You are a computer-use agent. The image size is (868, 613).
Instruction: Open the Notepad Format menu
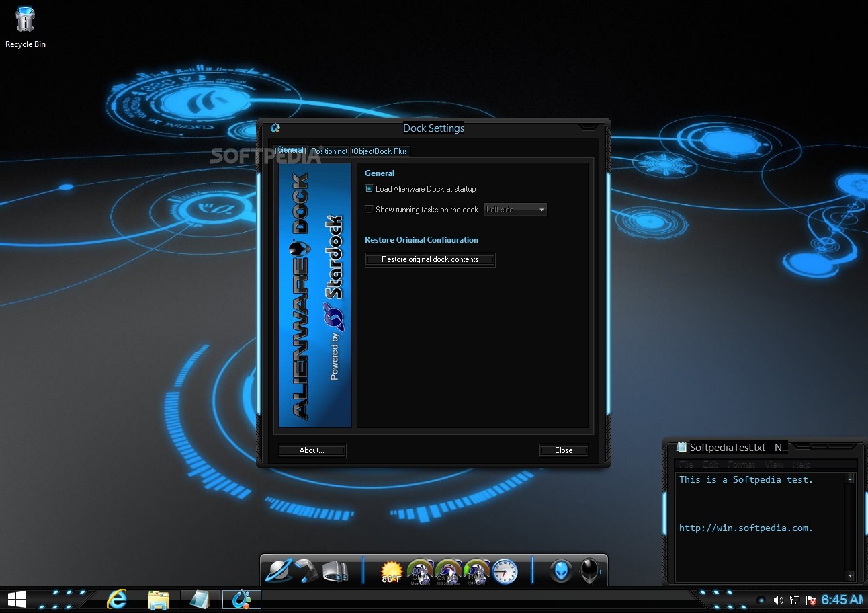click(x=741, y=464)
